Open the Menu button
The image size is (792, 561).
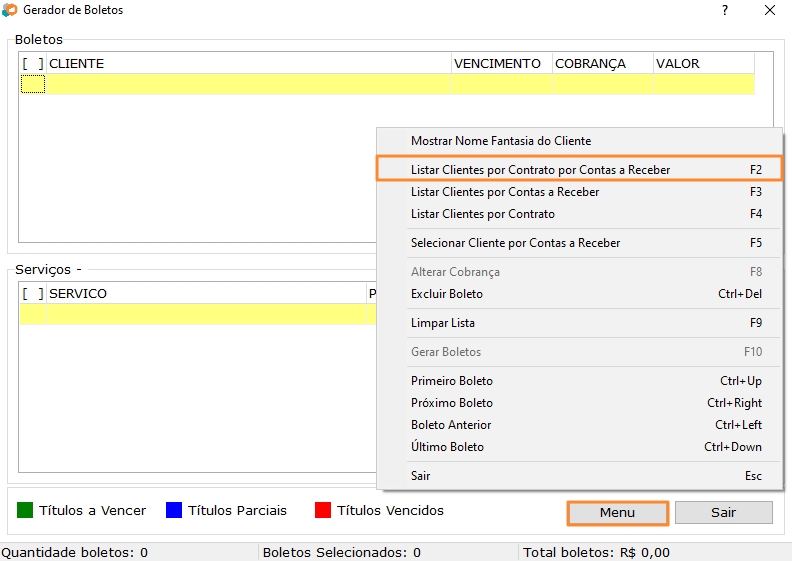tap(617, 513)
